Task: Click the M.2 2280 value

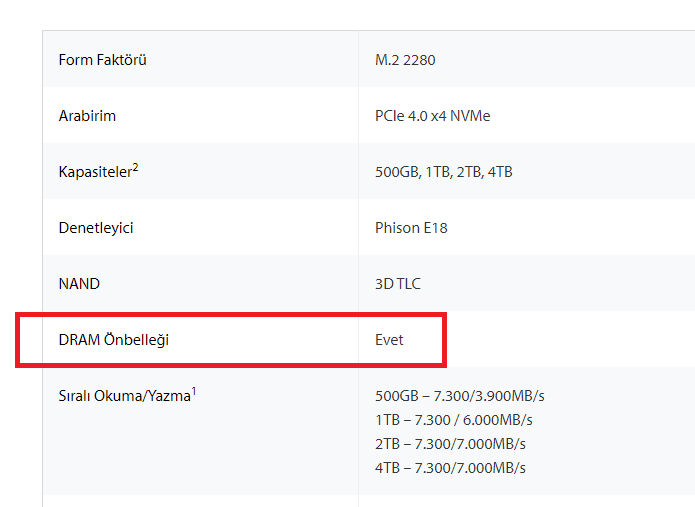Action: point(405,60)
